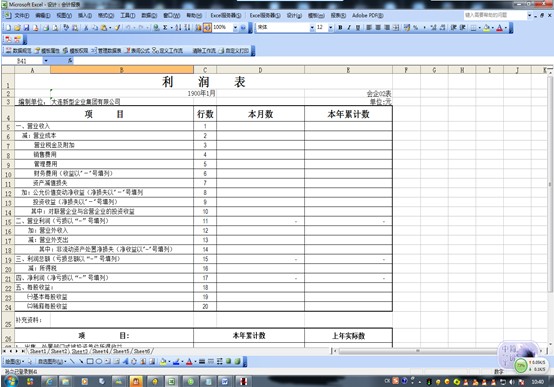Open the font name dropdown
The height and width of the screenshot is (387, 554).
pos(312,27)
